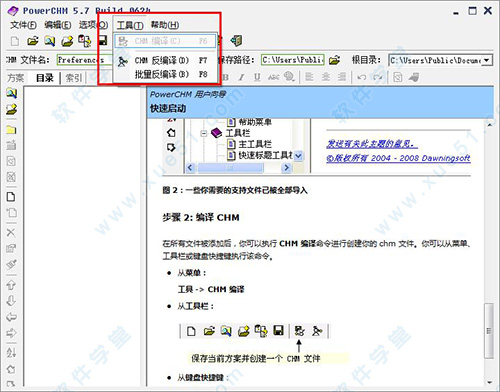The image size is (500, 392).
Task: Toggle Underline formatting in editor toolbar
Action: tap(257, 78)
